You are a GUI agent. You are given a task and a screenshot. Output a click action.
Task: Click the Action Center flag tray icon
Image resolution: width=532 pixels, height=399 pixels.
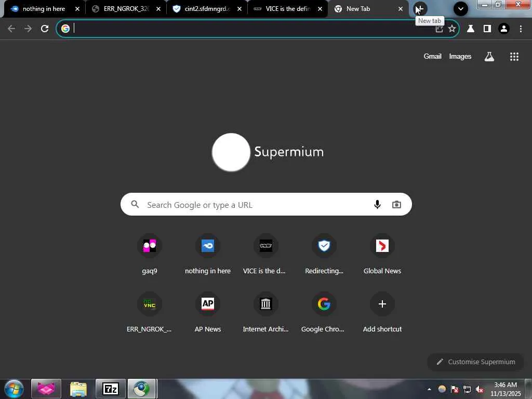(454, 389)
